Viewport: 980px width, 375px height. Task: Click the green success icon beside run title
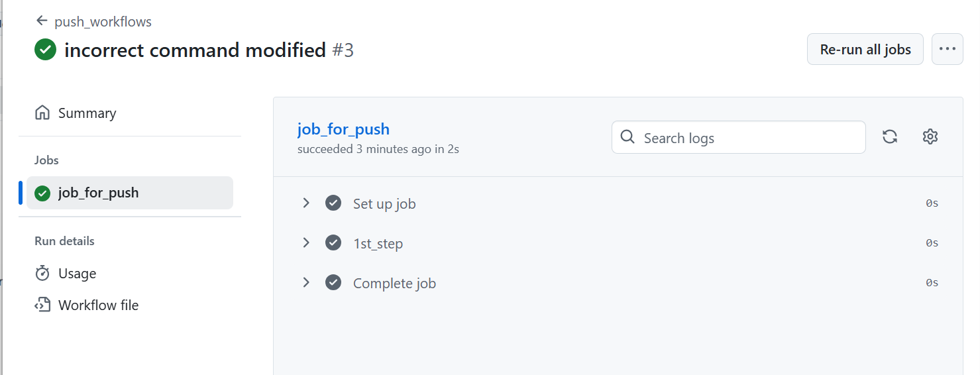pos(45,50)
